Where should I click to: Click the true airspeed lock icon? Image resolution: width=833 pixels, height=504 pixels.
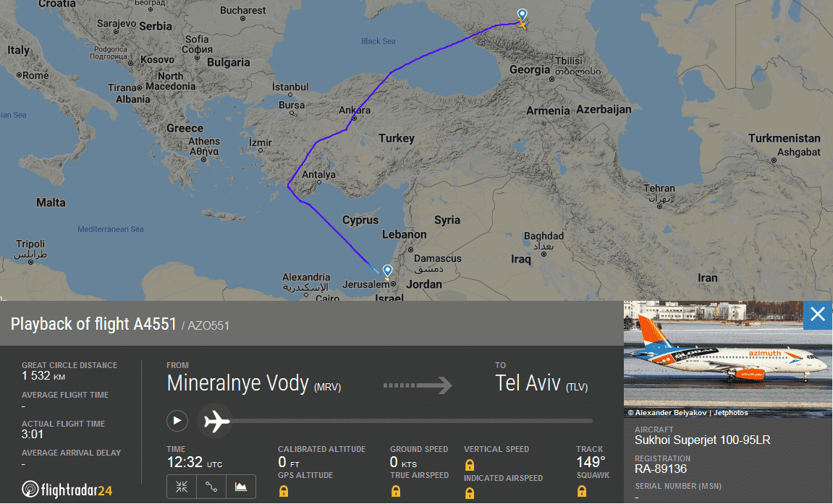(396, 492)
